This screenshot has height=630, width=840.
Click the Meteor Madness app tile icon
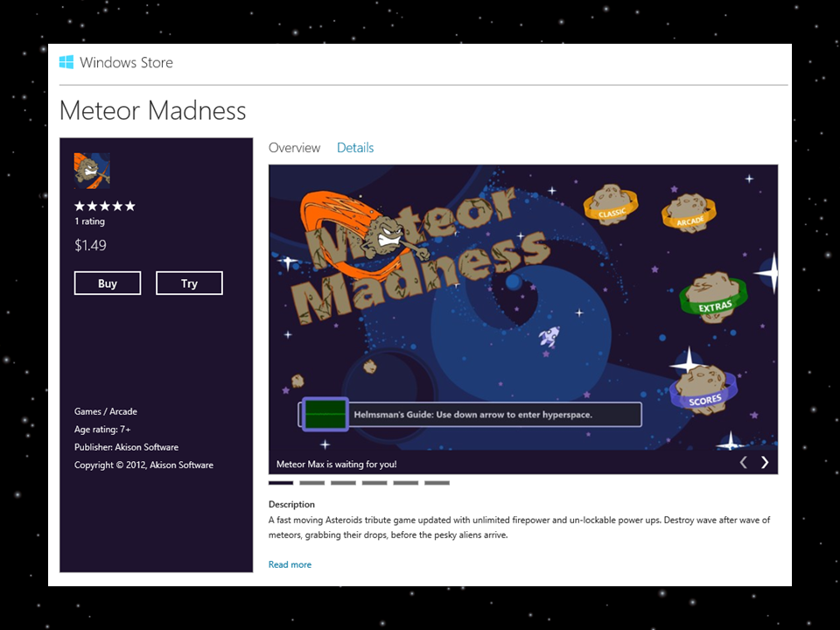[x=92, y=171]
